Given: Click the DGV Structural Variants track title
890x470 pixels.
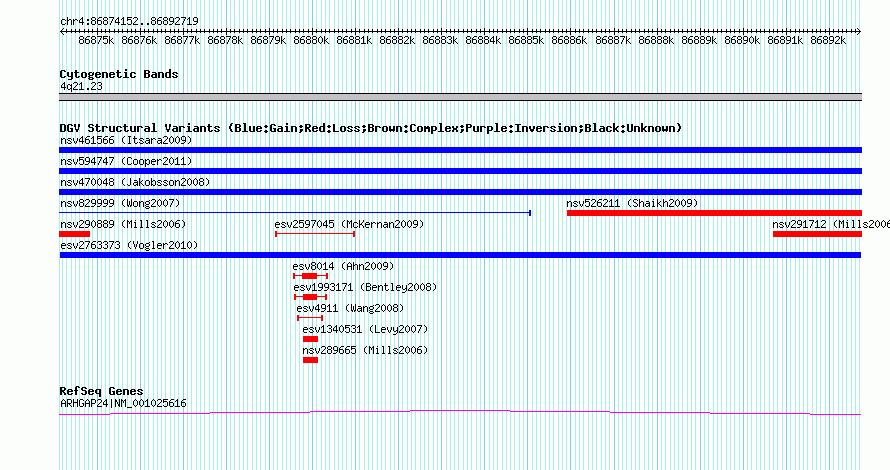Looking at the screenshot, I should [371, 128].
